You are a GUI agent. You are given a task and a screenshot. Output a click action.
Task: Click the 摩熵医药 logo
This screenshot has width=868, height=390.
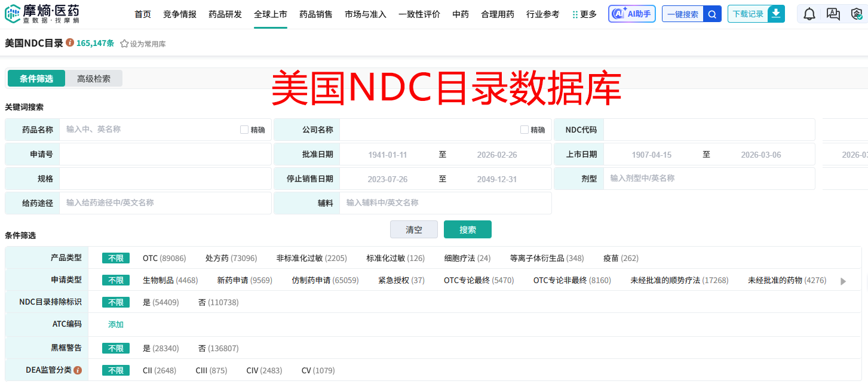(x=42, y=14)
